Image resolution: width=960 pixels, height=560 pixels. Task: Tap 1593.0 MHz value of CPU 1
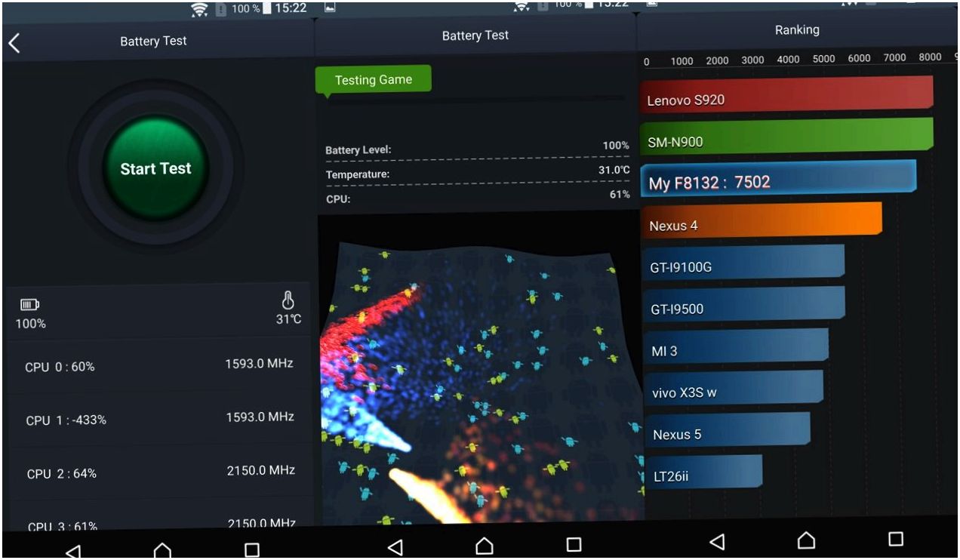pos(260,417)
